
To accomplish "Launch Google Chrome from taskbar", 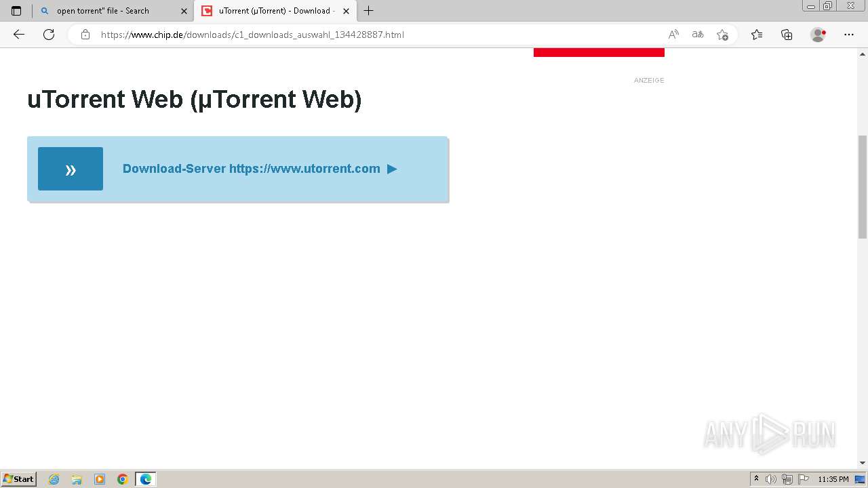I will (x=123, y=479).
